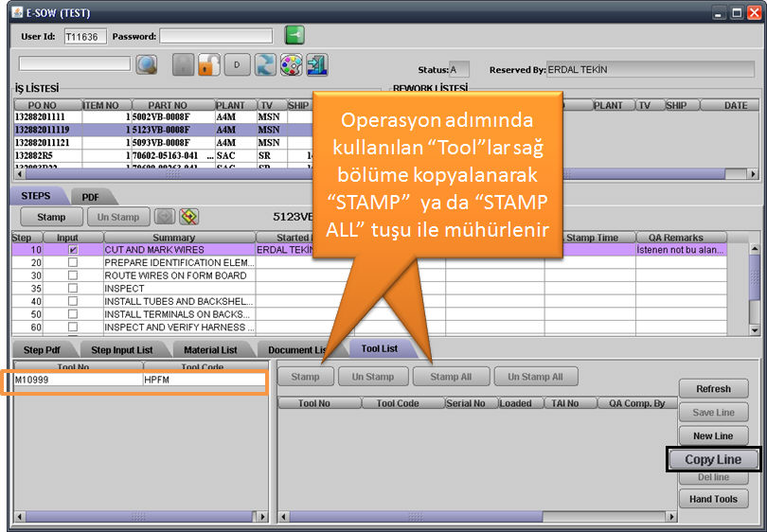Click the blue refresh arrows icon
Screen dimensions: 767x532
265,64
